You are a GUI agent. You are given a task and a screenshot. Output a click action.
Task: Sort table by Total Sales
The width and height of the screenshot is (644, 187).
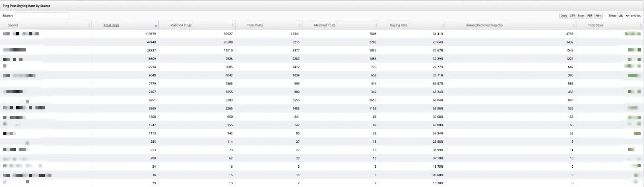pyautogui.click(x=595, y=25)
